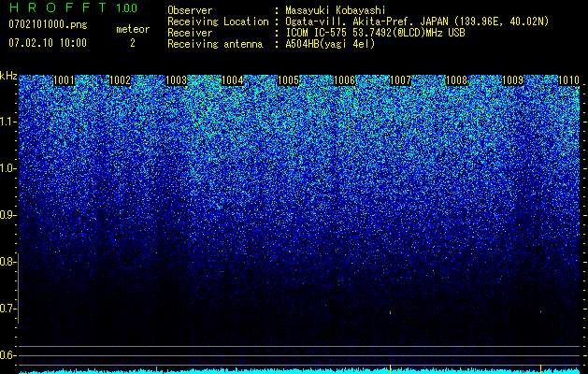
Task: Click the Receiving antenna field label
Action: click(x=215, y=44)
